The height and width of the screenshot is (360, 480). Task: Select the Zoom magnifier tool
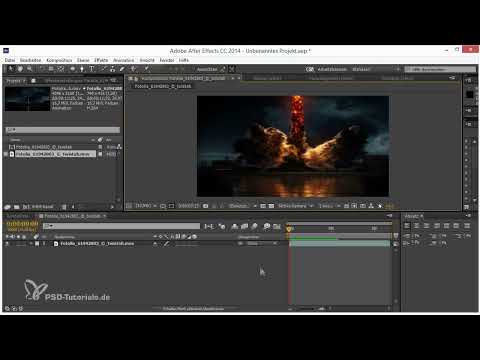30,69
